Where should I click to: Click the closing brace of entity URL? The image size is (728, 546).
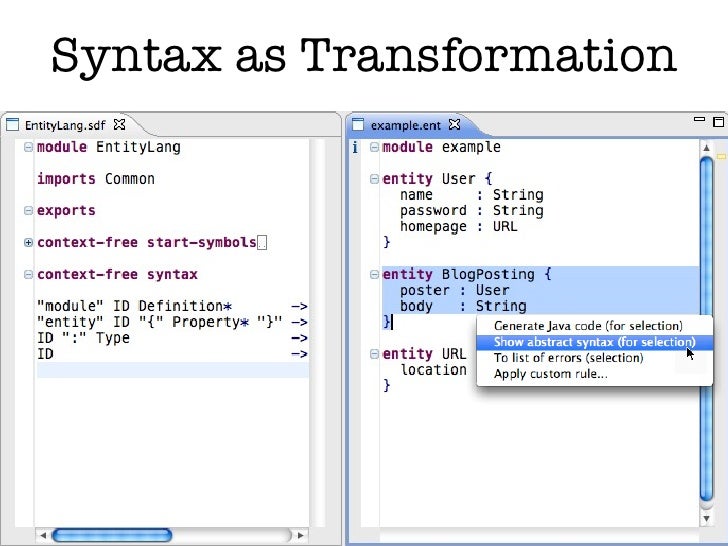point(387,385)
